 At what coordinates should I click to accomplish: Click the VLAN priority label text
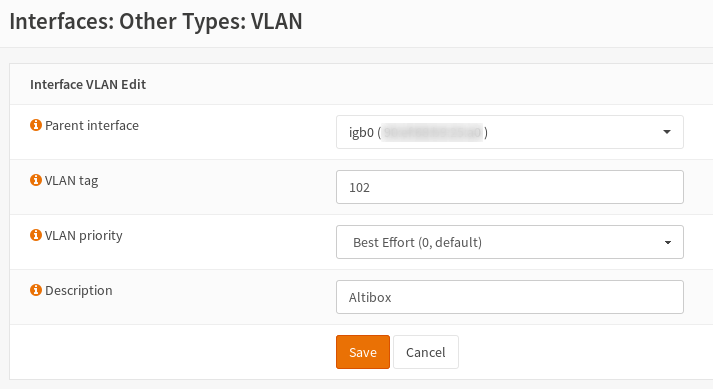(84, 236)
